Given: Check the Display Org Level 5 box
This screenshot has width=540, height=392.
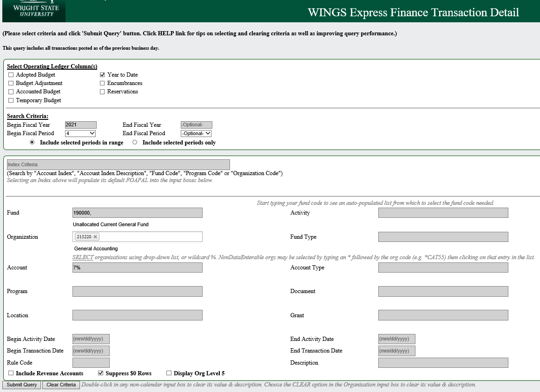Looking at the screenshot, I should coord(169,373).
